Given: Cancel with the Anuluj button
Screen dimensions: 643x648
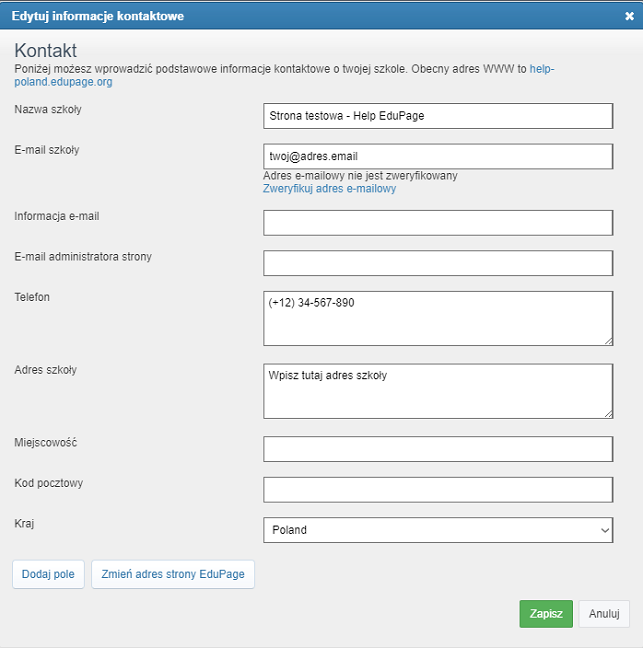Looking at the screenshot, I should [x=604, y=614].
